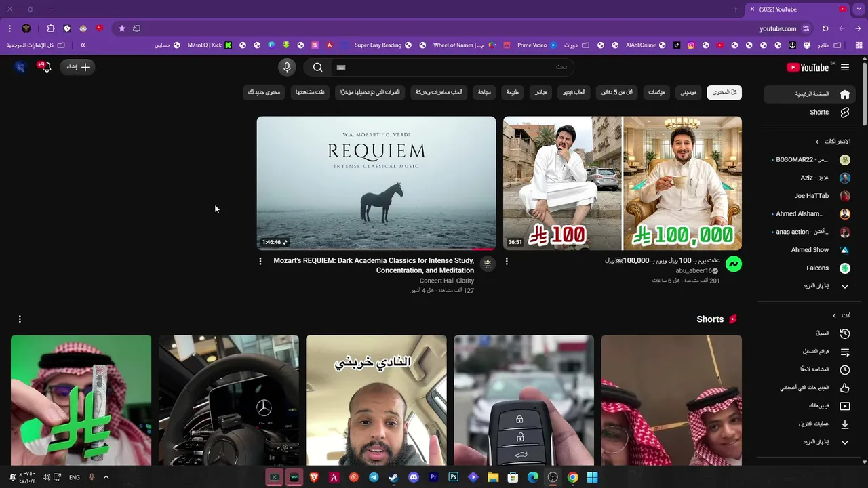868x488 pixels.
Task: Expand إظهار المزيد under the أنت section
Action: point(808,442)
